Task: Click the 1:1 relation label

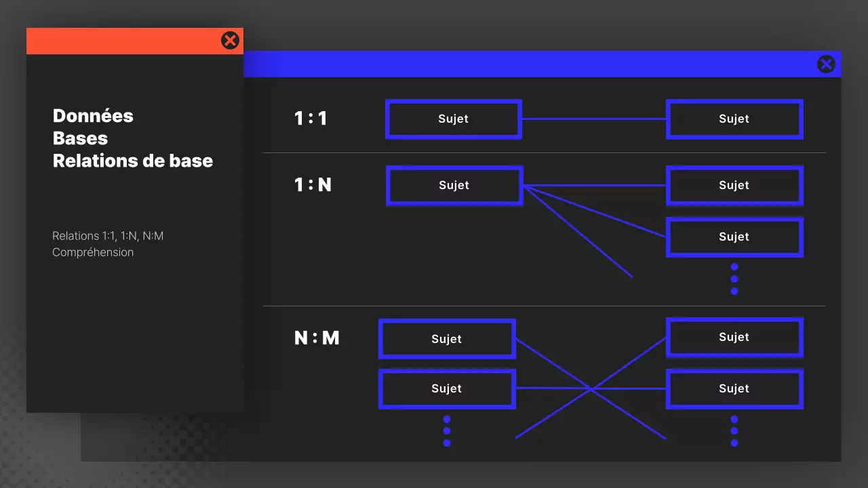Action: pyautogui.click(x=311, y=118)
